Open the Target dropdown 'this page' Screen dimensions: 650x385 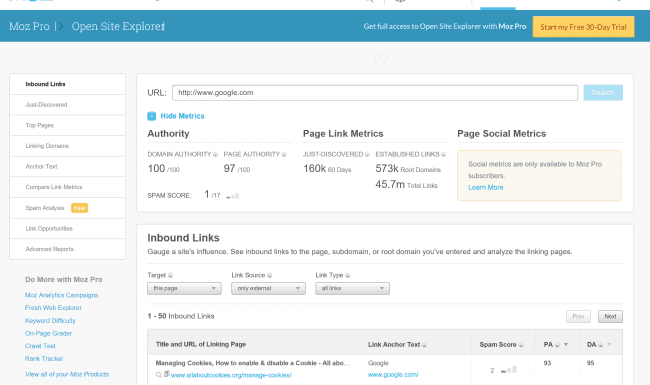(184, 288)
